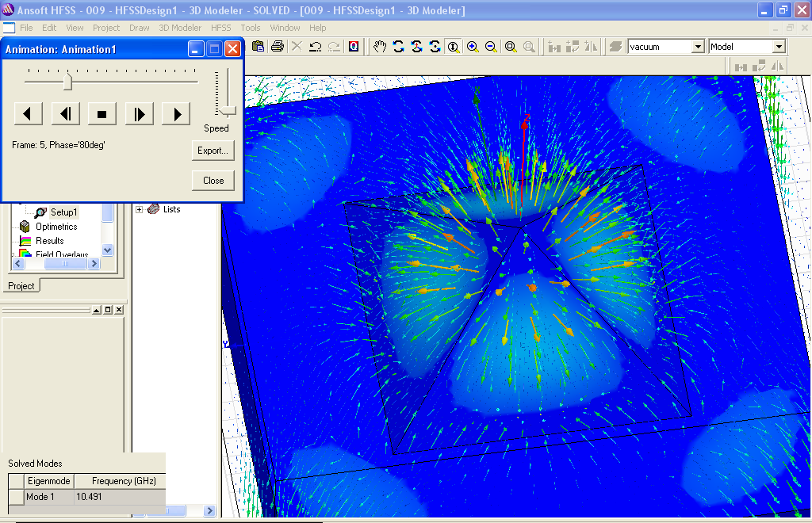Image resolution: width=812 pixels, height=523 pixels.
Task: Click the roll-up arrow on message panel
Action: 97,310
